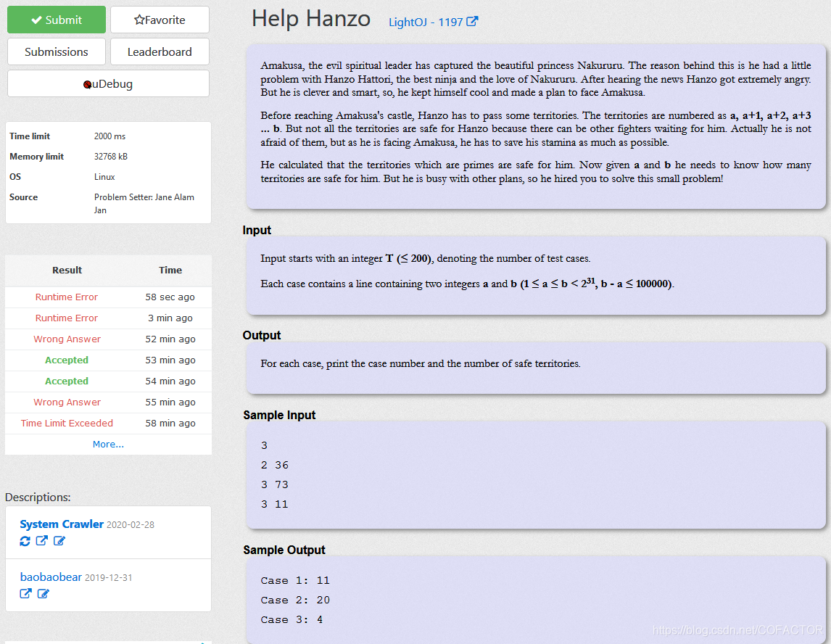
Task: Click the '2 36' sample input line
Action: 275,465
